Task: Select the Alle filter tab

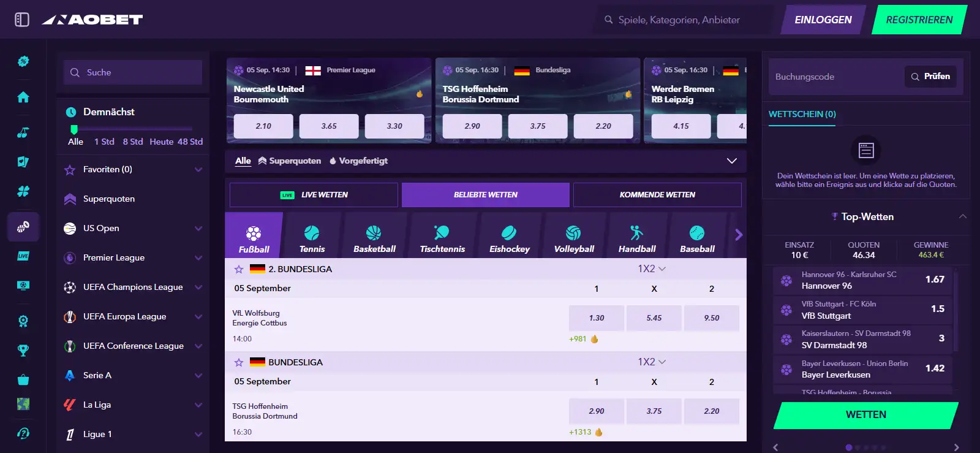Action: point(243,161)
